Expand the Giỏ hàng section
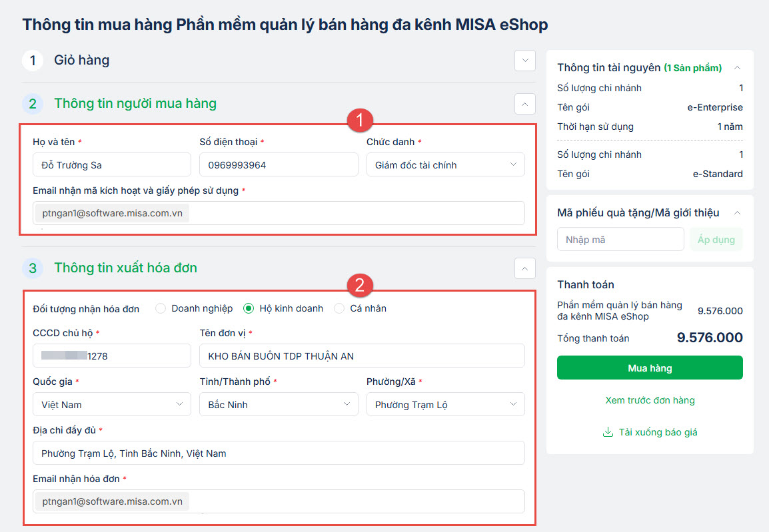 [x=525, y=60]
